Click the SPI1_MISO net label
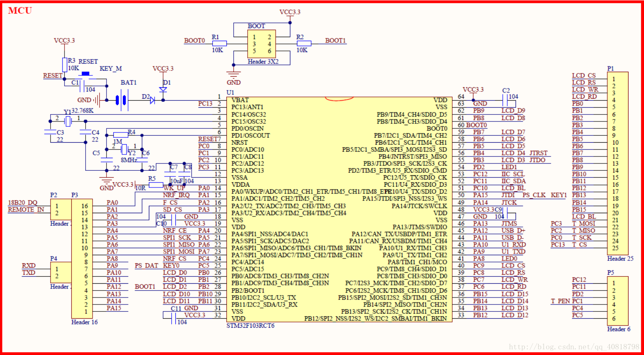Image resolution: width=644 pixels, height=355 pixels. click(x=179, y=245)
